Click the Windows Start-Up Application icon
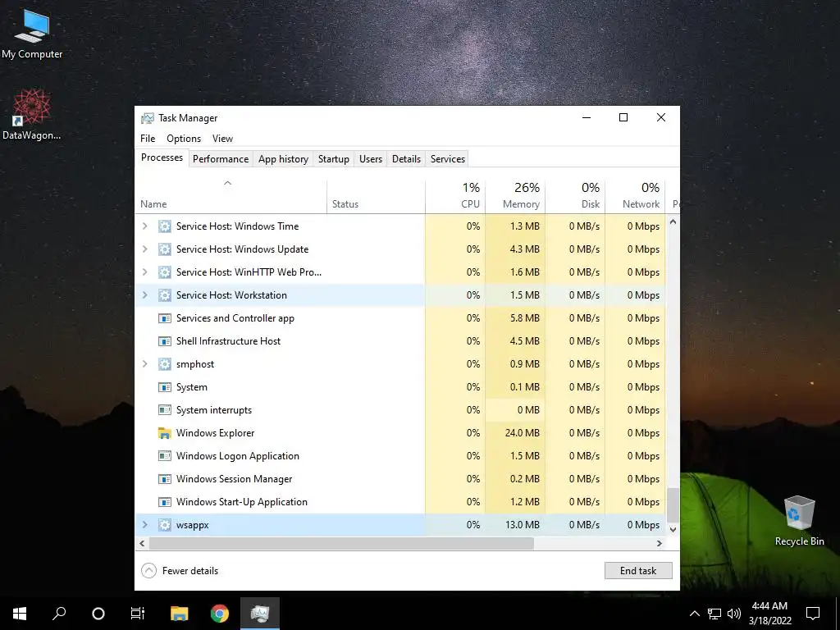840x630 pixels. pos(164,502)
